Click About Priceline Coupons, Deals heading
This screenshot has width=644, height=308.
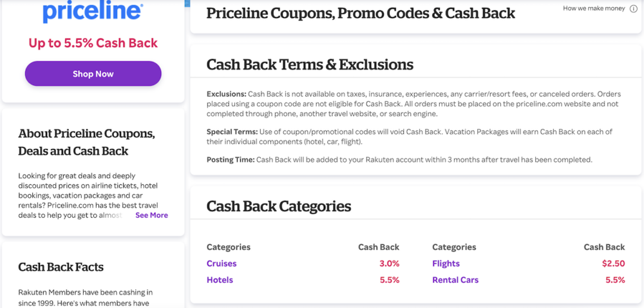click(x=87, y=142)
